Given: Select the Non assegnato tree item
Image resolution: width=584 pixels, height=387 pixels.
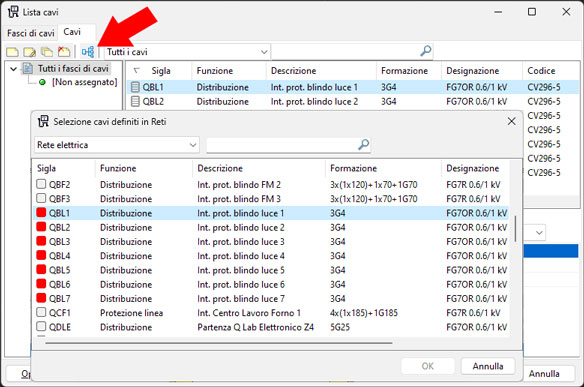Looking at the screenshot, I should click(x=85, y=82).
